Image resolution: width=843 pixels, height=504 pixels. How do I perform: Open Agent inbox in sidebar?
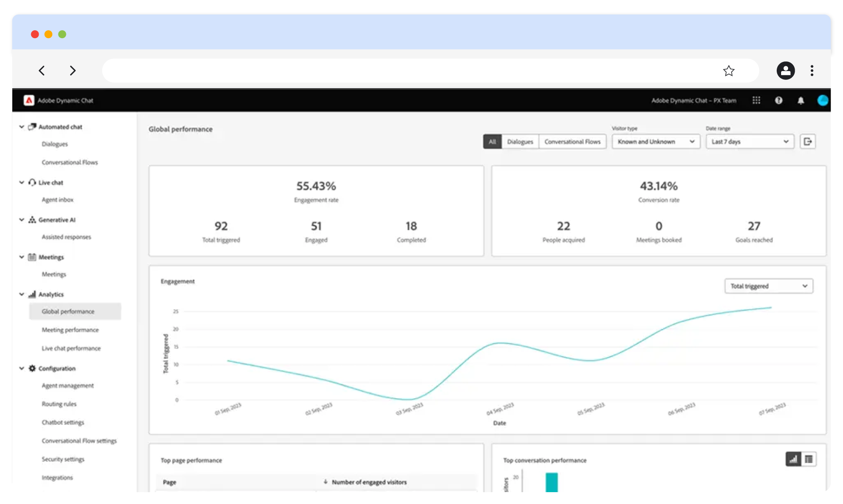click(58, 200)
